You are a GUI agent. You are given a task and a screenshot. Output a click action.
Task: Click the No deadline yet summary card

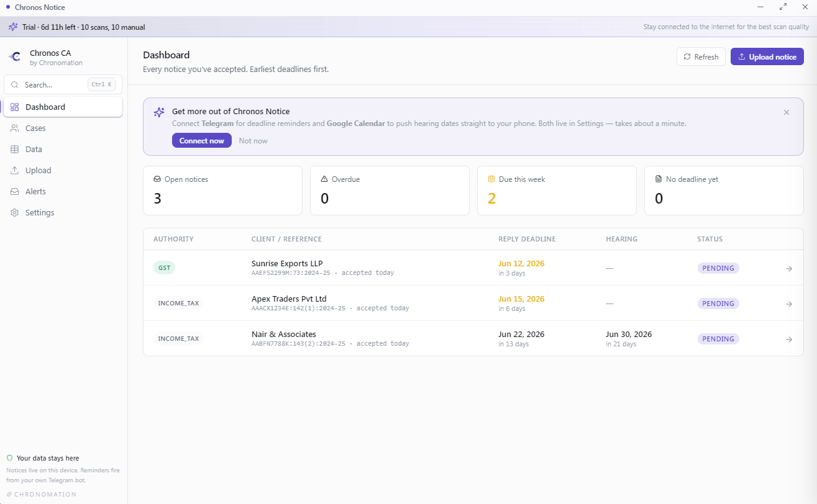724,191
